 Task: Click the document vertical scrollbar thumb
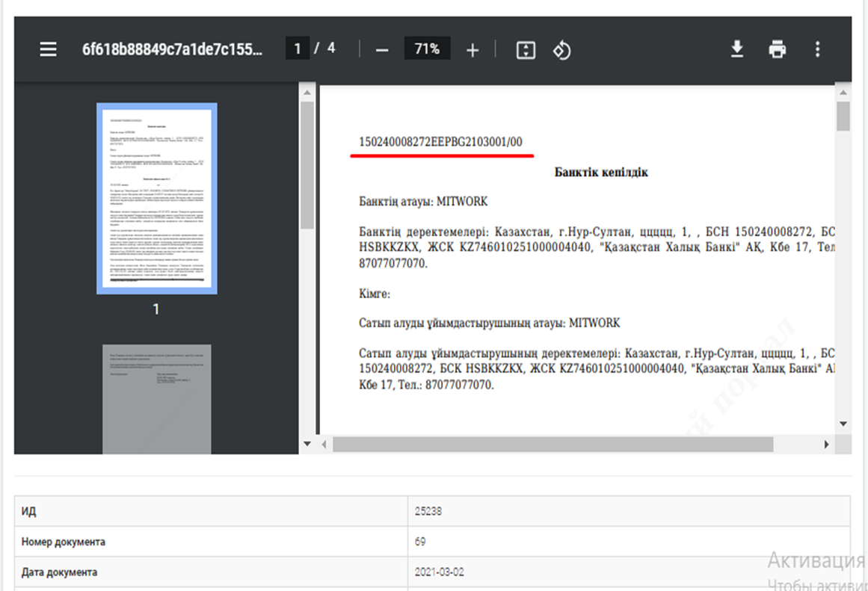[x=843, y=116]
